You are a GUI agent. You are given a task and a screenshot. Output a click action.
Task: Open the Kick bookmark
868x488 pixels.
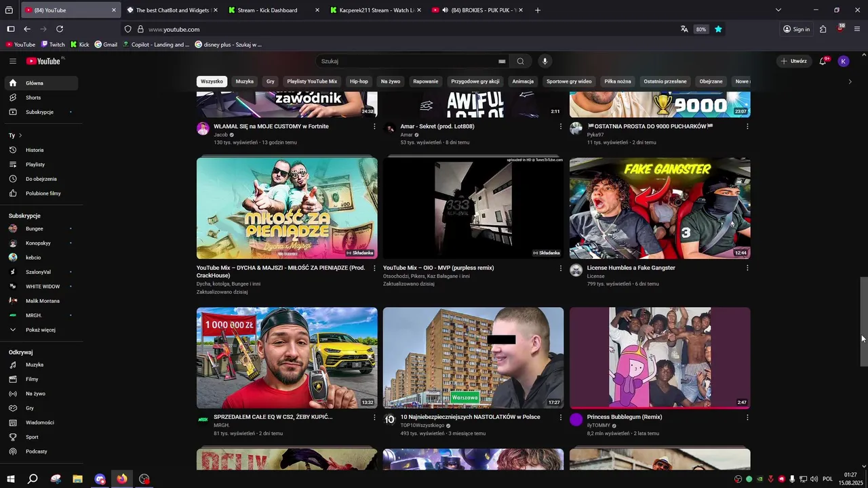(80, 45)
